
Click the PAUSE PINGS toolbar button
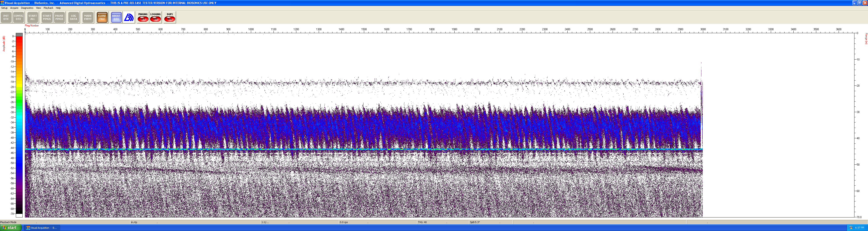point(59,18)
